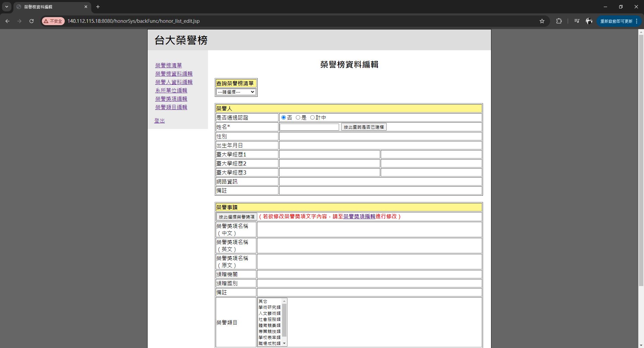This screenshot has height=348, width=644.
Task: Click the 台大榮譽榜 page header title
Action: click(181, 40)
